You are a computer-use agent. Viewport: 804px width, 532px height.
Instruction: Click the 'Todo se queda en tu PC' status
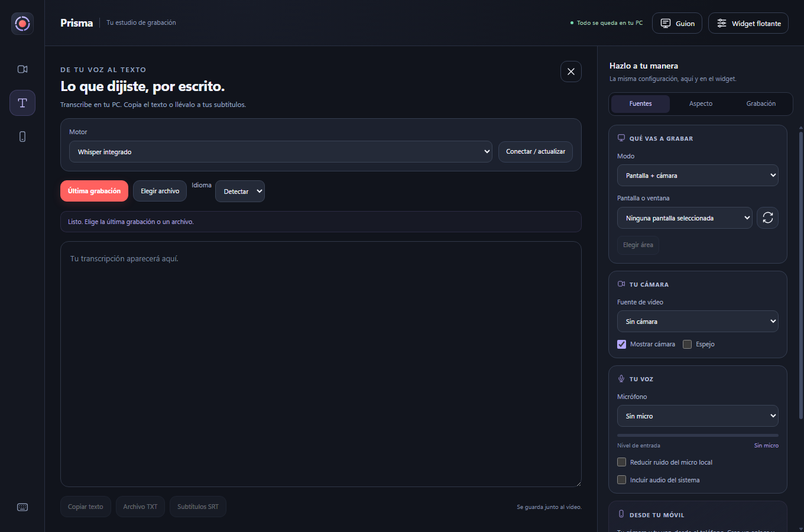[x=607, y=23]
